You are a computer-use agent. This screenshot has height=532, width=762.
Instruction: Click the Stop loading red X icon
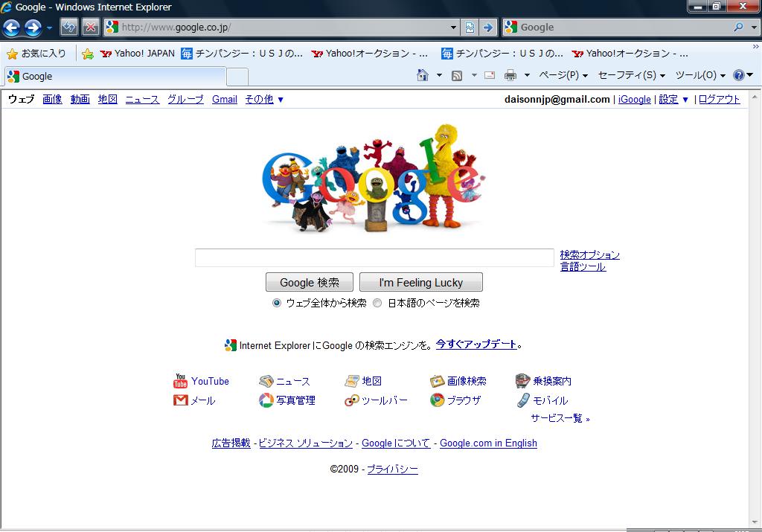(x=90, y=28)
